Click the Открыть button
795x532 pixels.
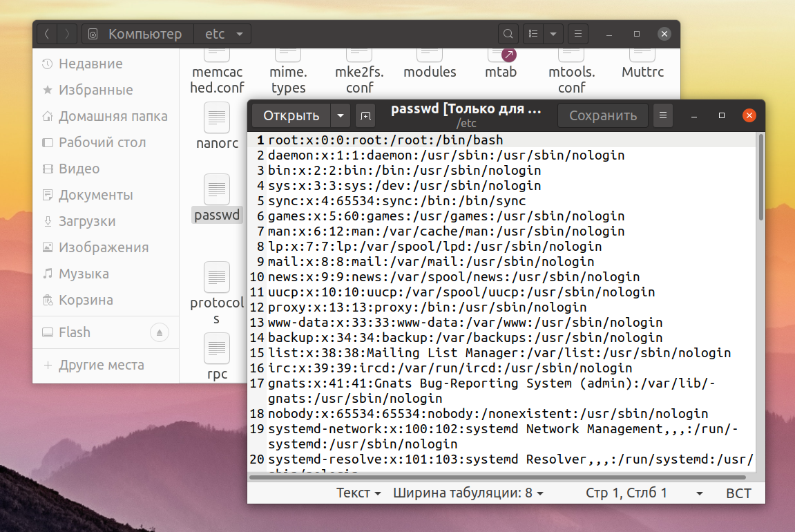pyautogui.click(x=291, y=115)
